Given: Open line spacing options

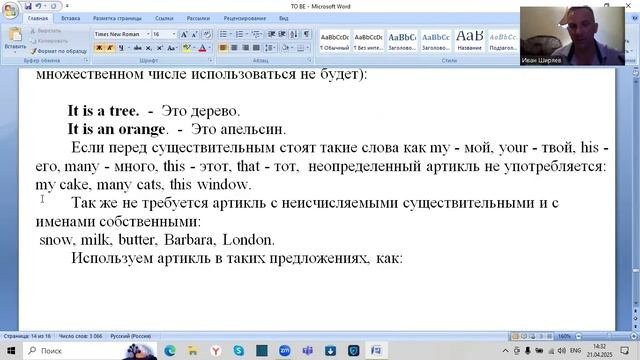Looking at the screenshot, I should coord(269,48).
